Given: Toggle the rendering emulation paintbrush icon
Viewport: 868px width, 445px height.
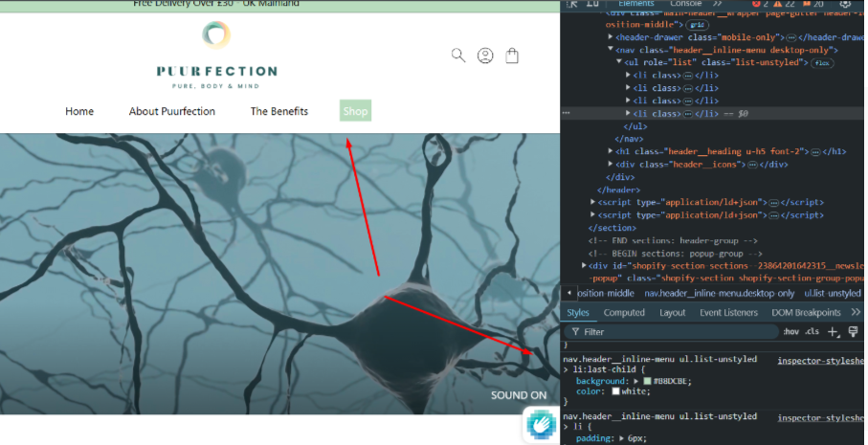Looking at the screenshot, I should click(x=853, y=331).
